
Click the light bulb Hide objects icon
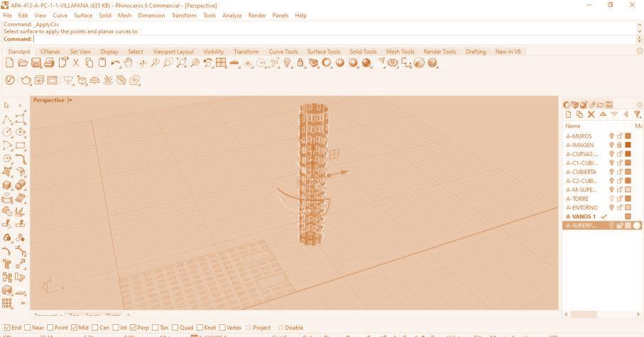[x=287, y=63]
